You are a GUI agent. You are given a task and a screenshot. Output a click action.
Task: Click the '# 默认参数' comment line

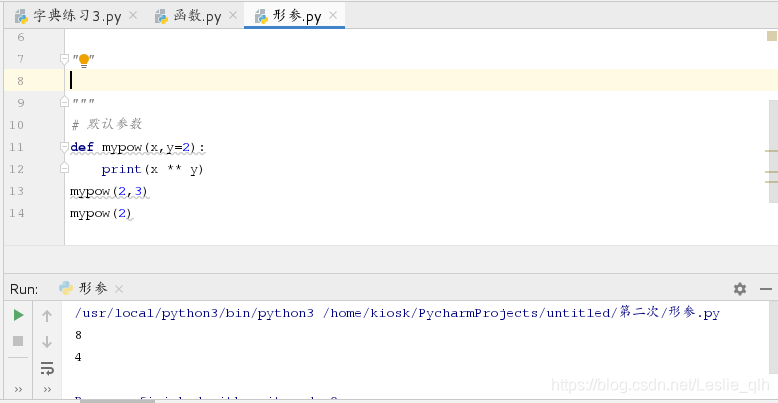click(107, 125)
